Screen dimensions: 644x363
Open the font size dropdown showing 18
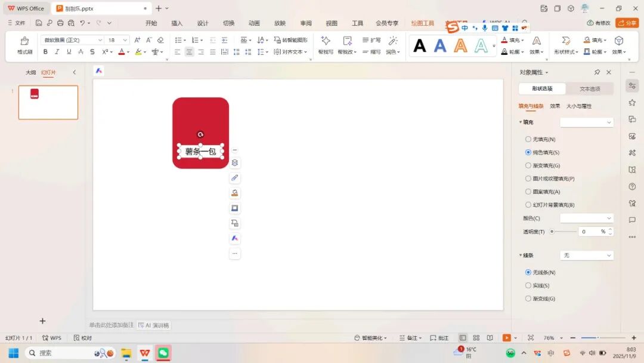click(x=124, y=39)
